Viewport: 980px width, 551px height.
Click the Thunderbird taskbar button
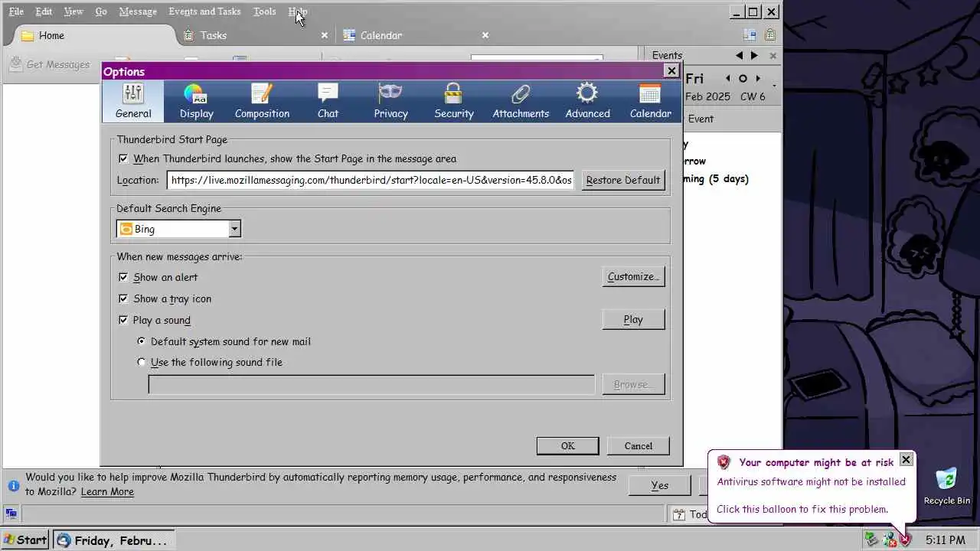(114, 540)
